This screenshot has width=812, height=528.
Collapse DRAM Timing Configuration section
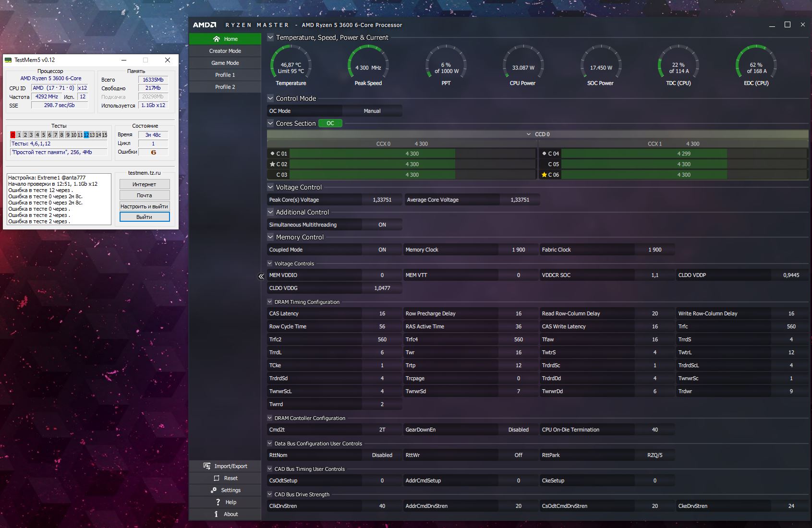point(270,302)
